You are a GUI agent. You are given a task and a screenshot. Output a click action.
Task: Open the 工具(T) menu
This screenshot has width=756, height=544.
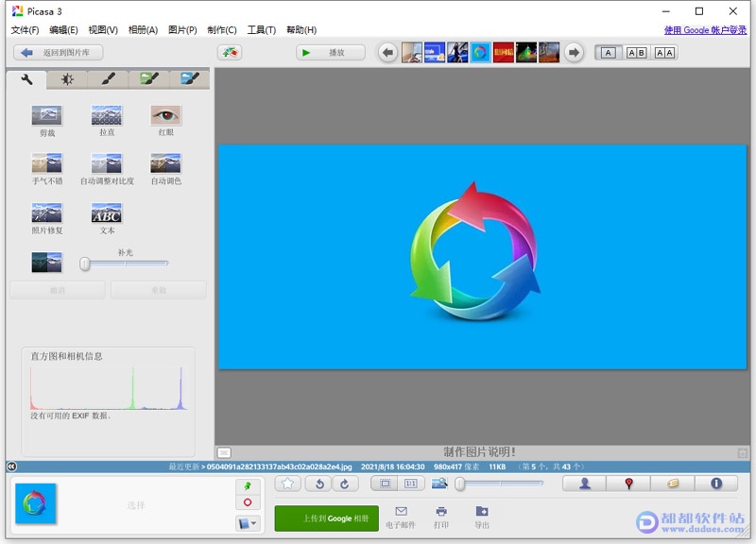tap(262, 30)
